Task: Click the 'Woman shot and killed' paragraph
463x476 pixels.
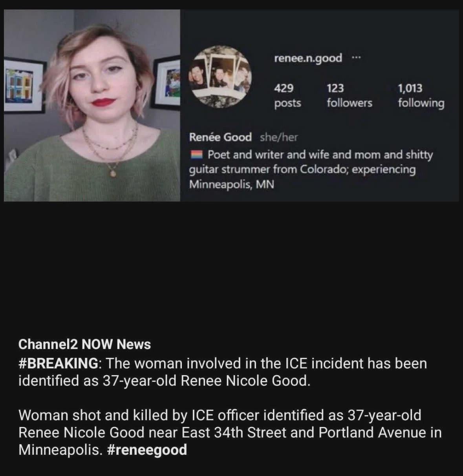Action: 230,432
